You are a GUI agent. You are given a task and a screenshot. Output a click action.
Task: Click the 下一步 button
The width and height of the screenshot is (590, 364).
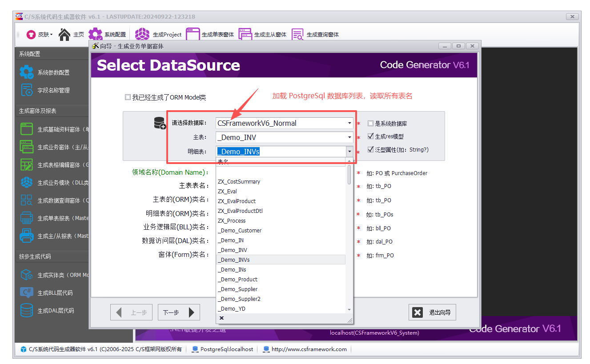pyautogui.click(x=178, y=312)
